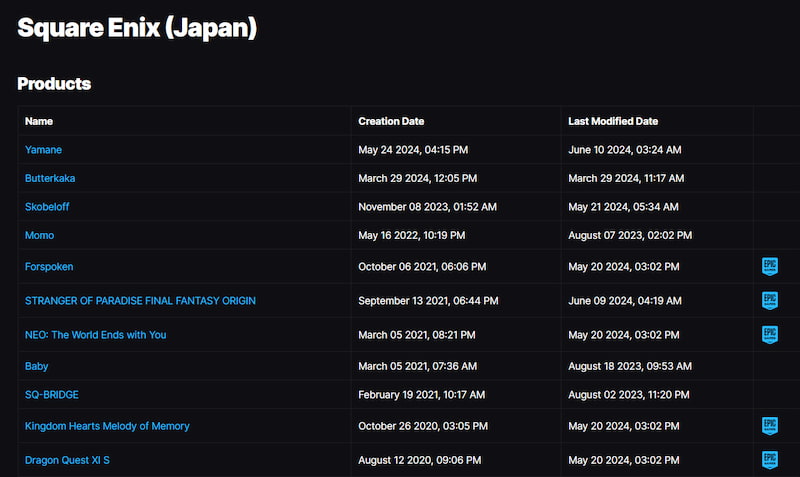Open Kingdom Hearts Melody of Memory link
The width and height of the screenshot is (800, 477).
(x=107, y=425)
